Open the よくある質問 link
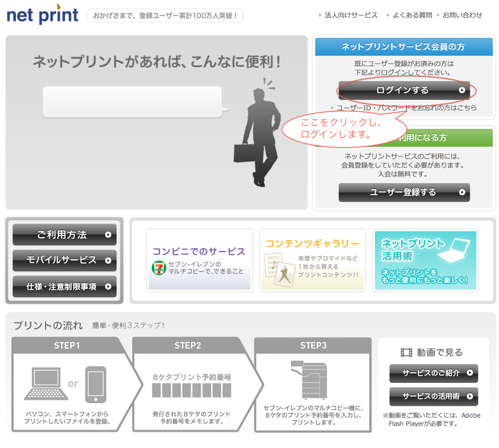This screenshot has width=499, height=448. [x=412, y=15]
